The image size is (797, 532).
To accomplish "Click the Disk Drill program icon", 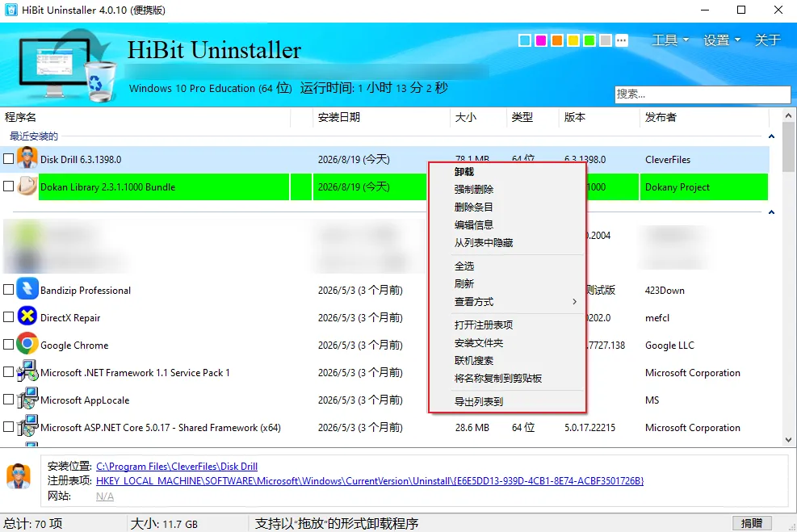I will [x=27, y=158].
